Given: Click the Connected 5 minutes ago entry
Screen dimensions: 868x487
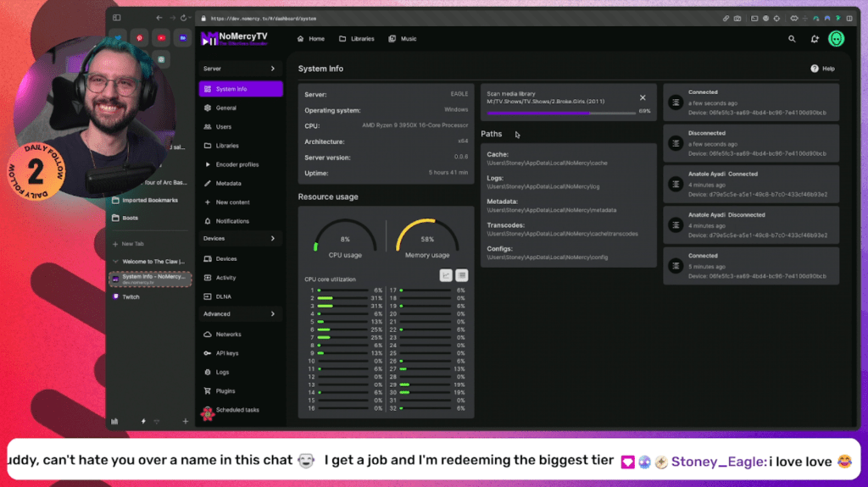Looking at the screenshot, I should pos(751,266).
